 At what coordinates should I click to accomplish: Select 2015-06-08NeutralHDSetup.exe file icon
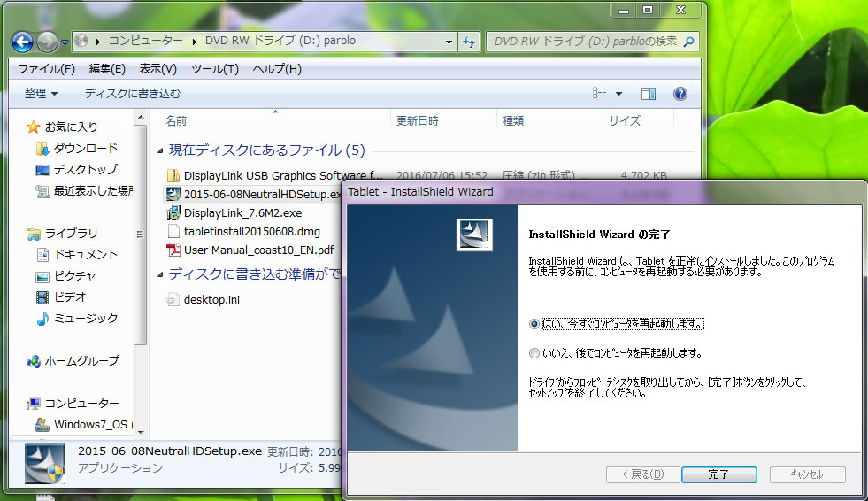click(x=173, y=195)
